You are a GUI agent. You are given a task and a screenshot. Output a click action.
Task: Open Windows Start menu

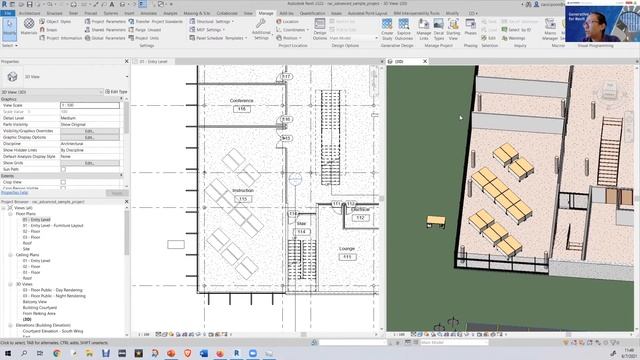pos(7,353)
